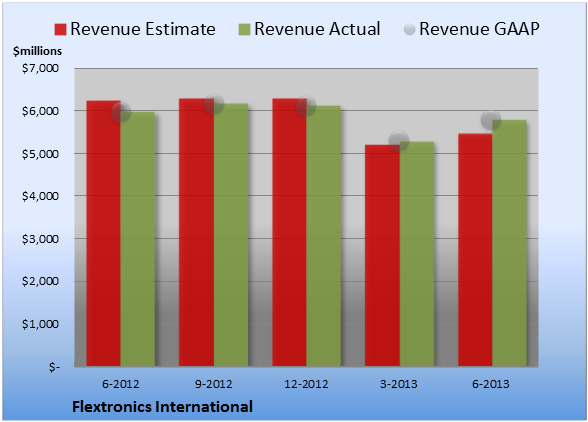Click the gray Revenue GAAP legend marker
Image resolution: width=588 pixels, height=422 pixels.
(409, 30)
